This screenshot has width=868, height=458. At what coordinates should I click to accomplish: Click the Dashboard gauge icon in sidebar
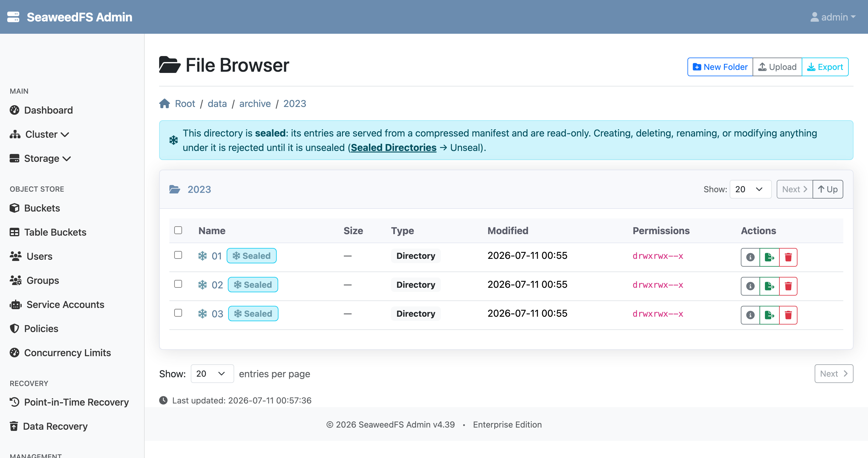(14, 110)
